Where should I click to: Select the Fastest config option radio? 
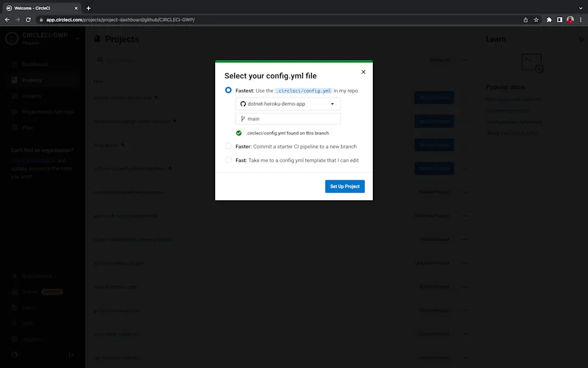pos(228,90)
